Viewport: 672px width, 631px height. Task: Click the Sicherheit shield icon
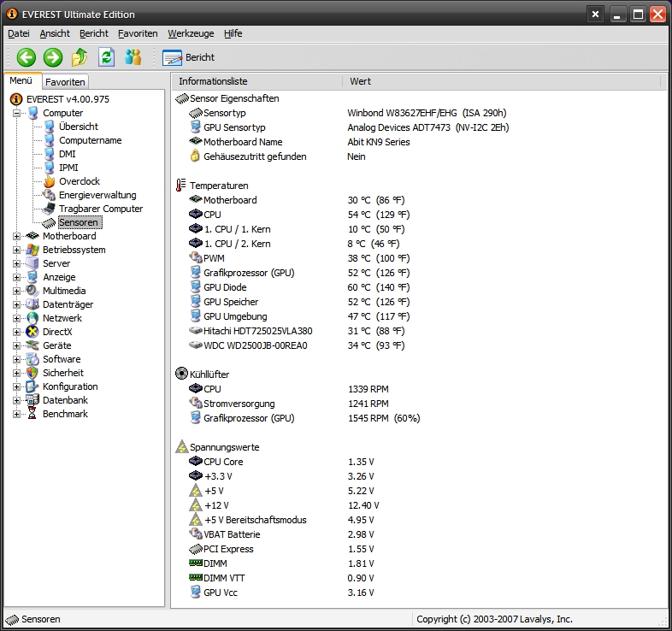[32, 373]
